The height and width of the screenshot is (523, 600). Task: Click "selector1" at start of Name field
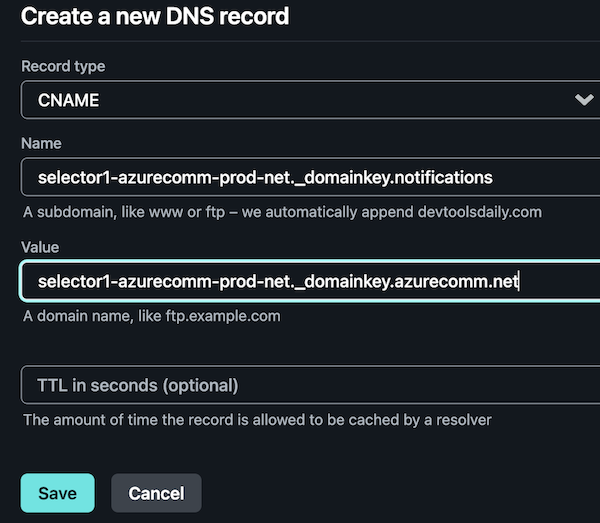click(74, 178)
